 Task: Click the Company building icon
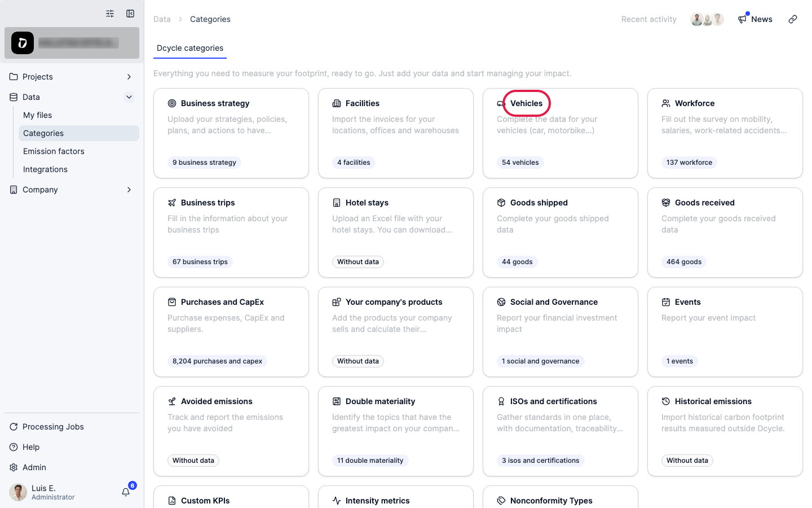point(14,190)
